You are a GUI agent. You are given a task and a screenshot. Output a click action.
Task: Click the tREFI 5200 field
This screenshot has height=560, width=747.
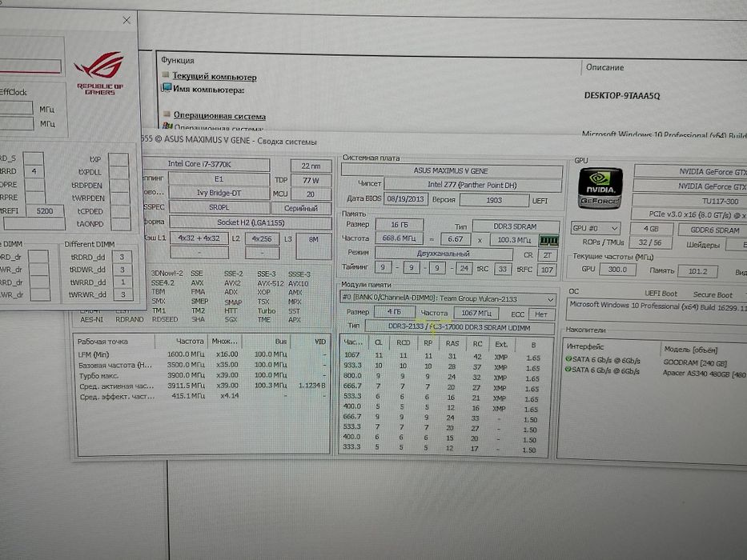coord(44,211)
